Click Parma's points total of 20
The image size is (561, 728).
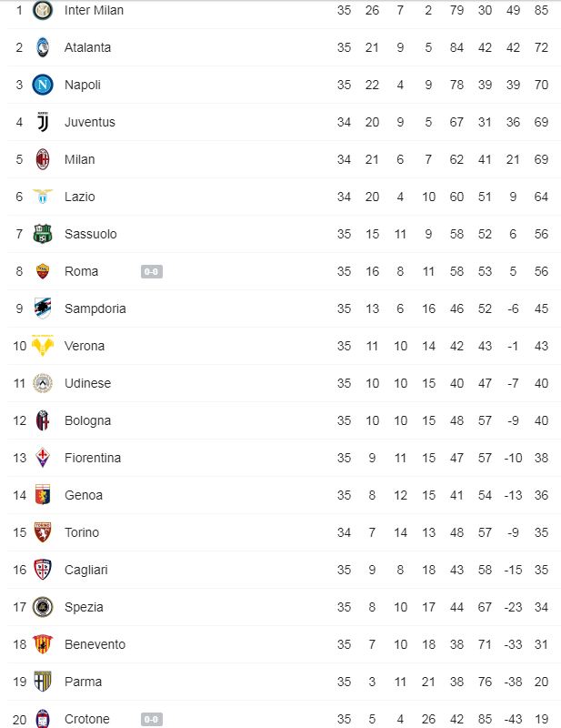click(x=541, y=682)
